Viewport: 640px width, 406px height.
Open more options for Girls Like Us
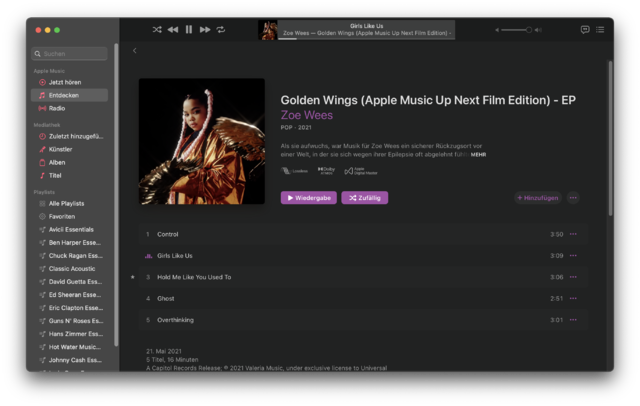click(573, 255)
